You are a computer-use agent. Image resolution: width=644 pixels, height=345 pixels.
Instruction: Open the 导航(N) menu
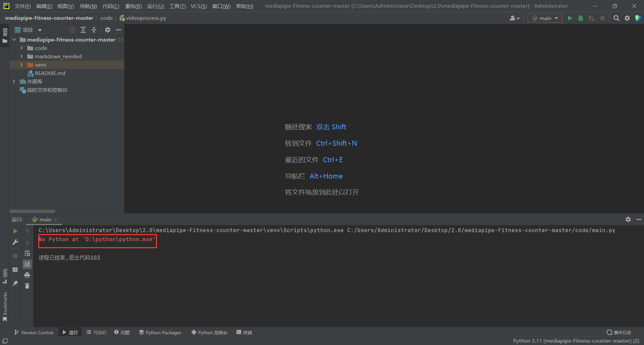tap(89, 6)
